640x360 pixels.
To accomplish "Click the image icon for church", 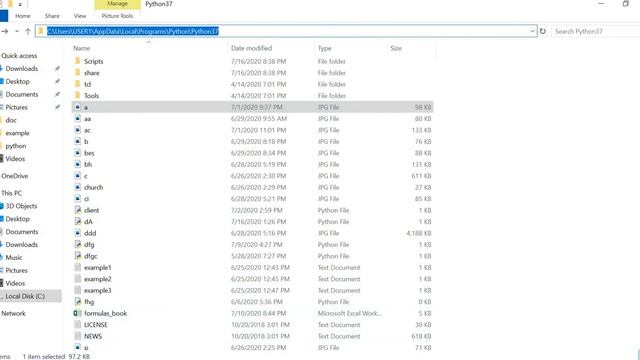I will pos(78,187).
